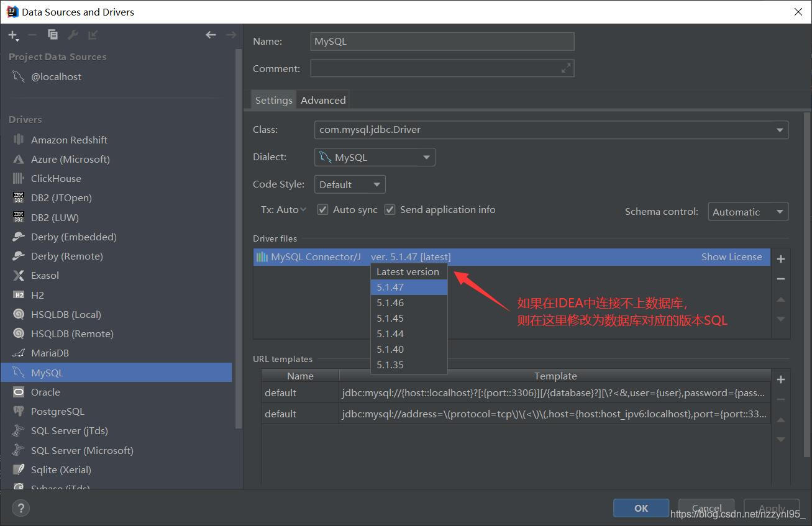This screenshot has width=812, height=526.
Task: Click the Comment input field
Action: coord(442,68)
